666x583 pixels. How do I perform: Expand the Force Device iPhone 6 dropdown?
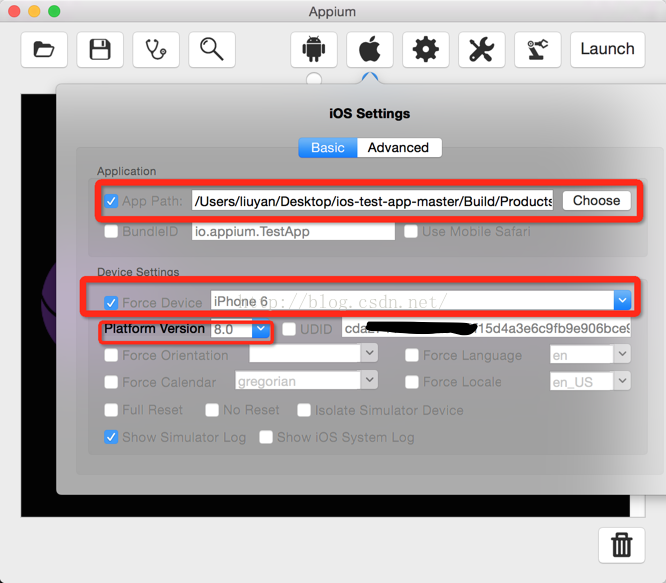point(622,301)
